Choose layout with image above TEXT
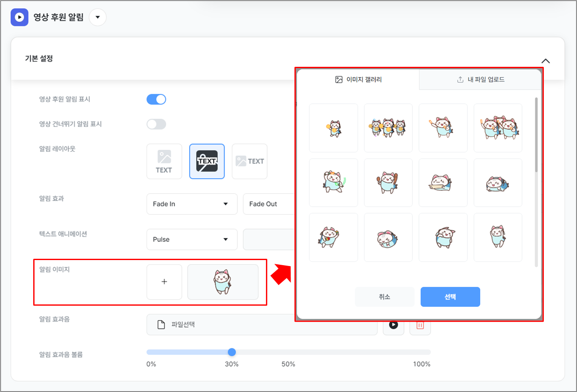577x392 pixels. point(164,161)
